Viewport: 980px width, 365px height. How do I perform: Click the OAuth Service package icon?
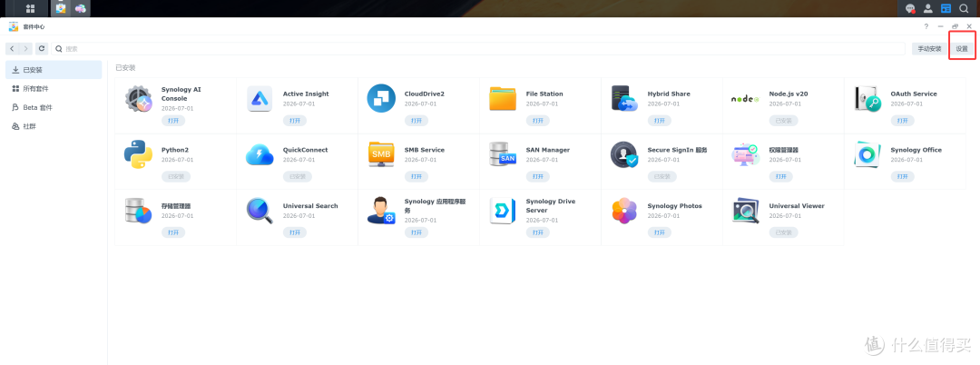click(867, 99)
